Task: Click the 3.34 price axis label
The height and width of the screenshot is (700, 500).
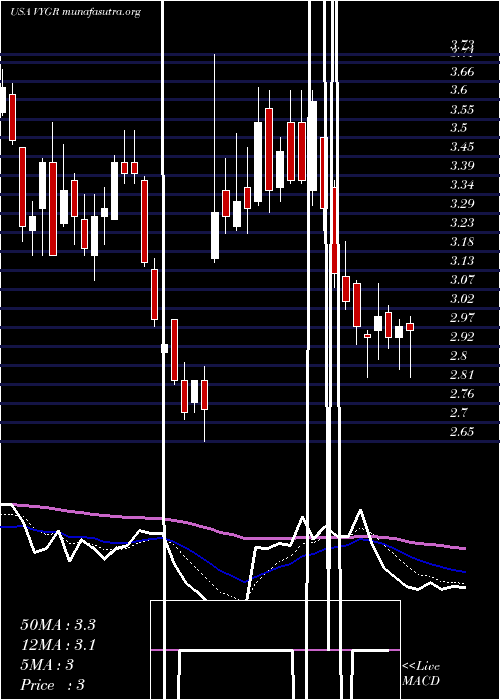Action: pyautogui.click(x=462, y=185)
